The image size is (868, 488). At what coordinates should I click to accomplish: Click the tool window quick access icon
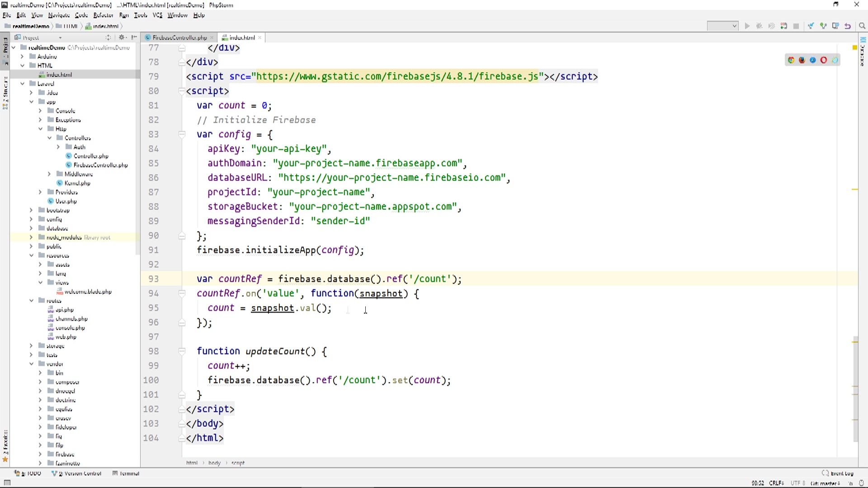(x=7, y=483)
